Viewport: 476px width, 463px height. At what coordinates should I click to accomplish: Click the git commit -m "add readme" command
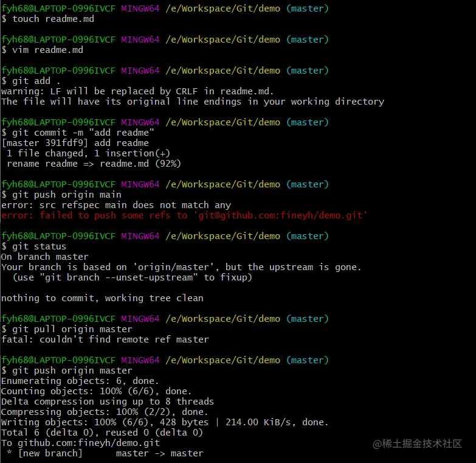tap(78, 133)
